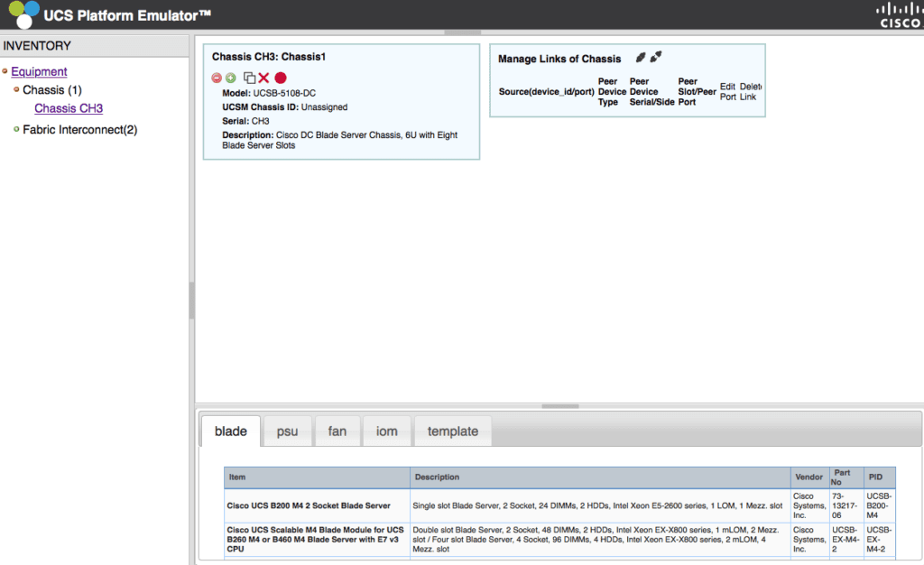The width and height of the screenshot is (924, 565).
Task: Click the horizontal splitter handle above tabs
Action: pos(559,406)
